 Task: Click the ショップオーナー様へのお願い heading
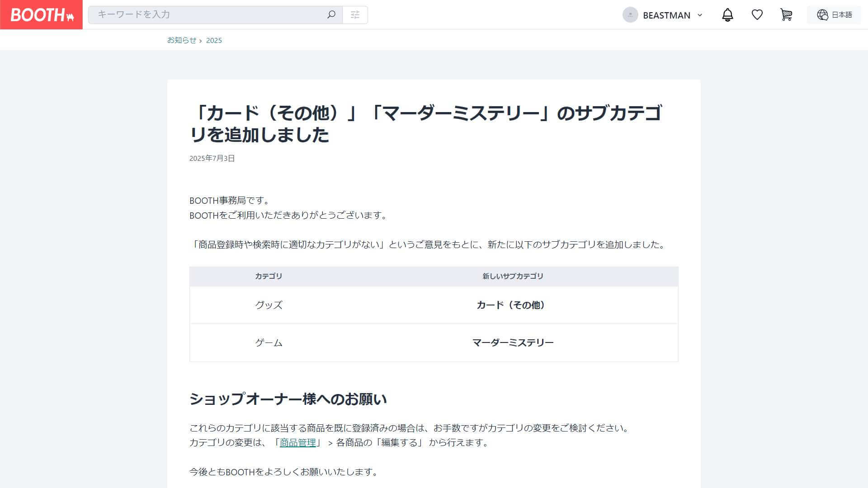tap(288, 399)
